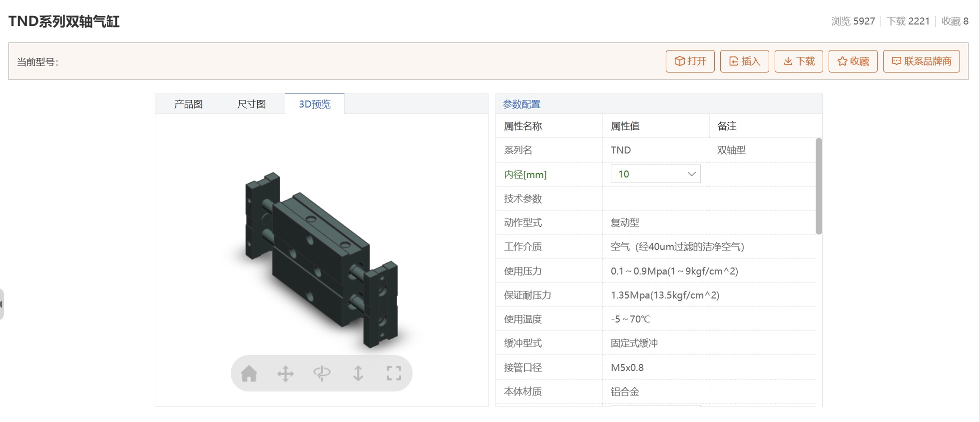Viewport: 980px width, 422px height.
Task: Click the 工作介质 row label
Action: [523, 246]
